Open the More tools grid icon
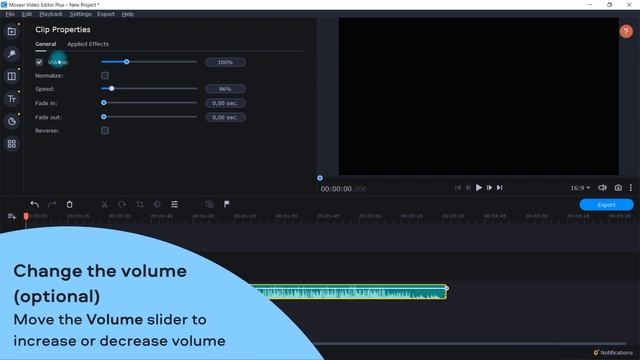The height and width of the screenshot is (360, 640). click(12, 144)
